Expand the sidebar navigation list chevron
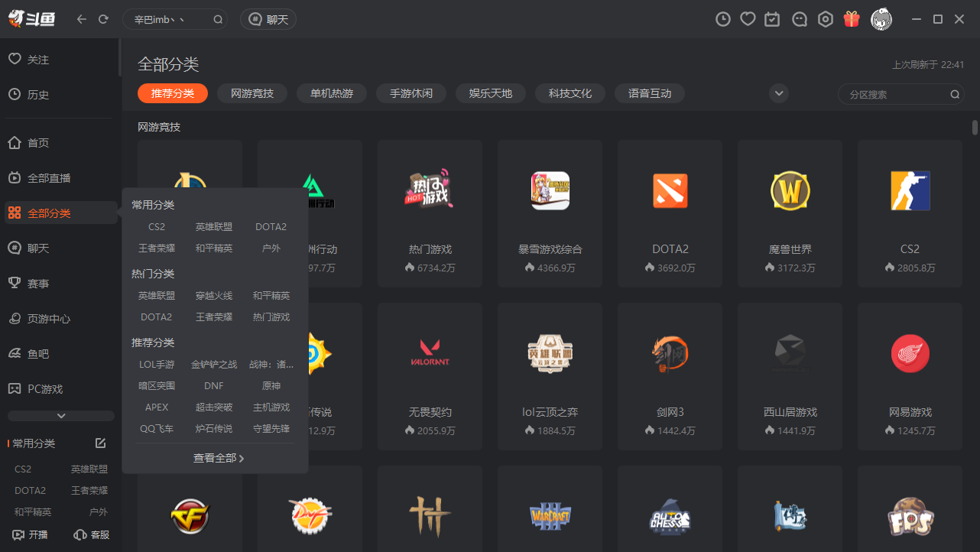Image resolution: width=980 pixels, height=552 pixels. click(61, 416)
